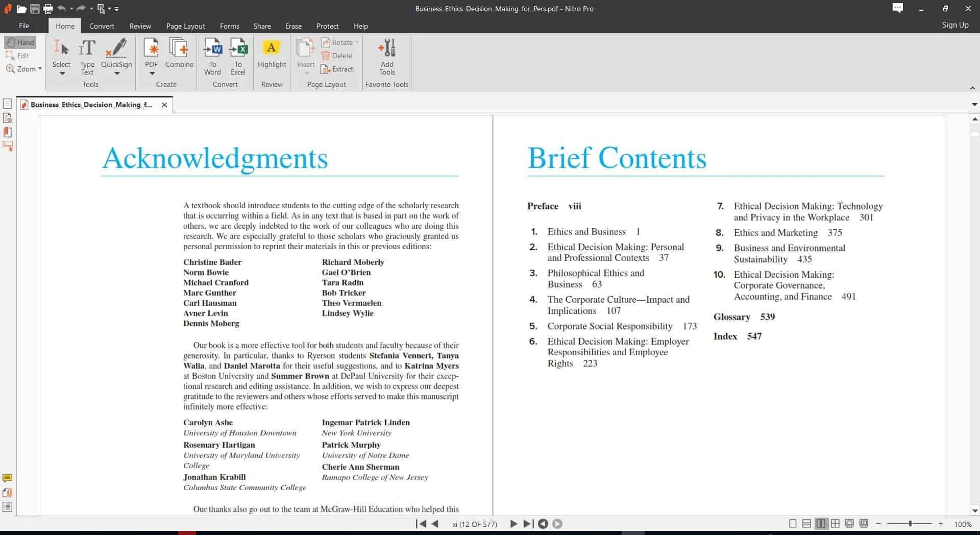
Task: Click Extract in Page Layout group
Action: (337, 69)
